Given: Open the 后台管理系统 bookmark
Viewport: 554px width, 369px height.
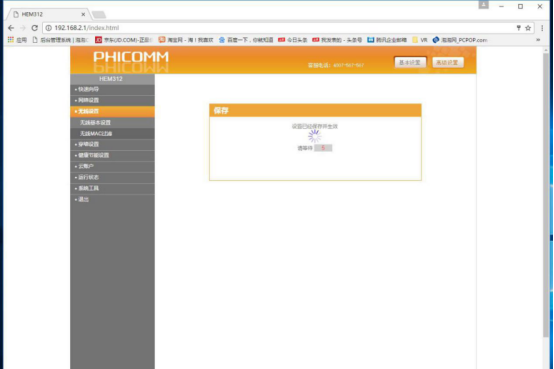Looking at the screenshot, I should [x=60, y=40].
